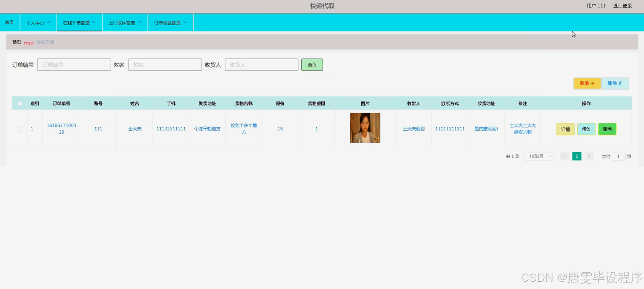Click the 共 1 条 total count

pyautogui.click(x=512, y=156)
